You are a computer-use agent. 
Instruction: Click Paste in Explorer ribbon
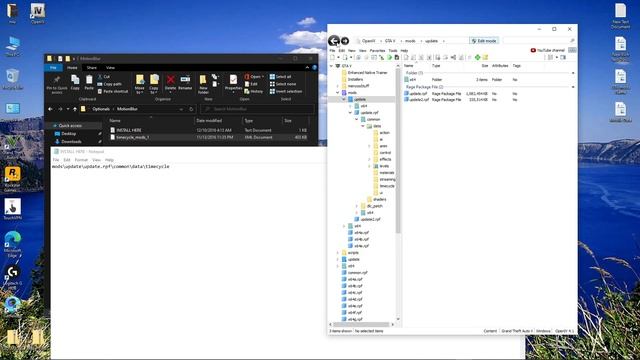pyautogui.click(x=89, y=82)
